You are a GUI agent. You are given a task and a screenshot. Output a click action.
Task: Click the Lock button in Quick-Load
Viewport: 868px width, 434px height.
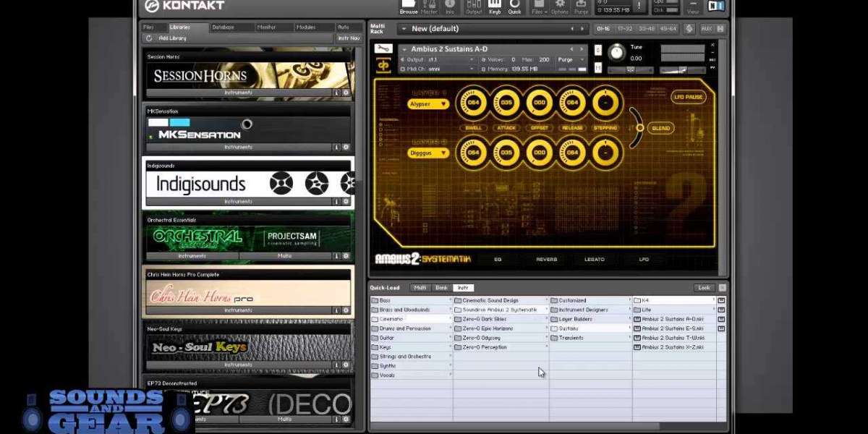pos(704,288)
